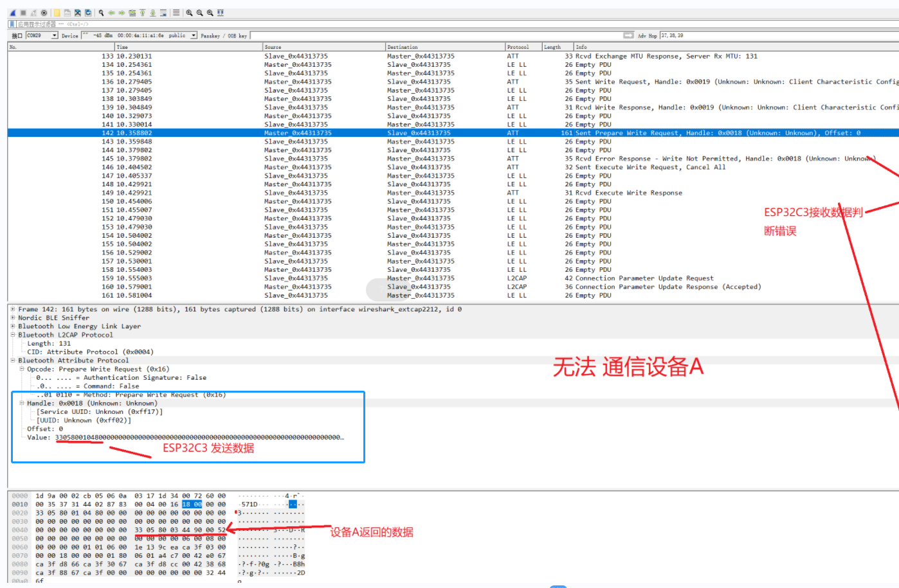Sort by the Length column header
899x588 pixels.
[x=558, y=47]
